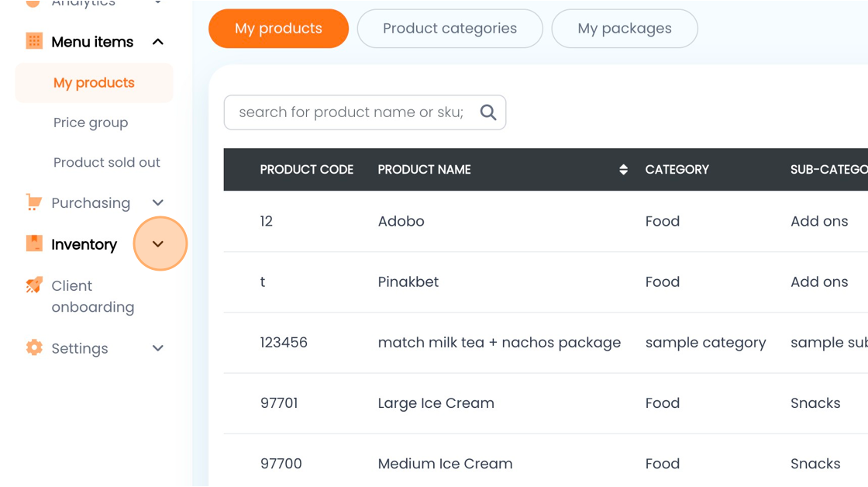Screen dimensions: 868x487
Task: Select Large Ice Cream product name
Action: point(436,402)
